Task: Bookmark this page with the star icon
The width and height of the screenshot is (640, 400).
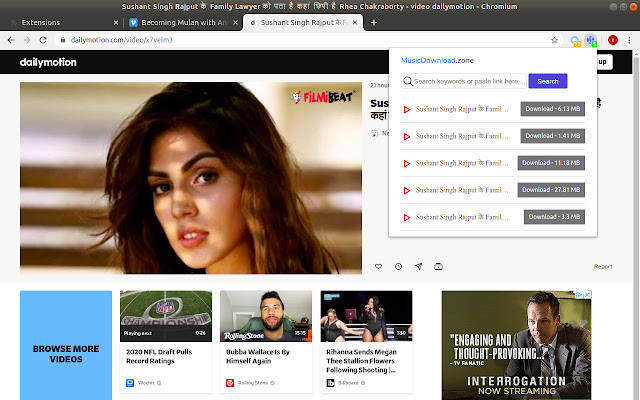Action: click(x=554, y=40)
